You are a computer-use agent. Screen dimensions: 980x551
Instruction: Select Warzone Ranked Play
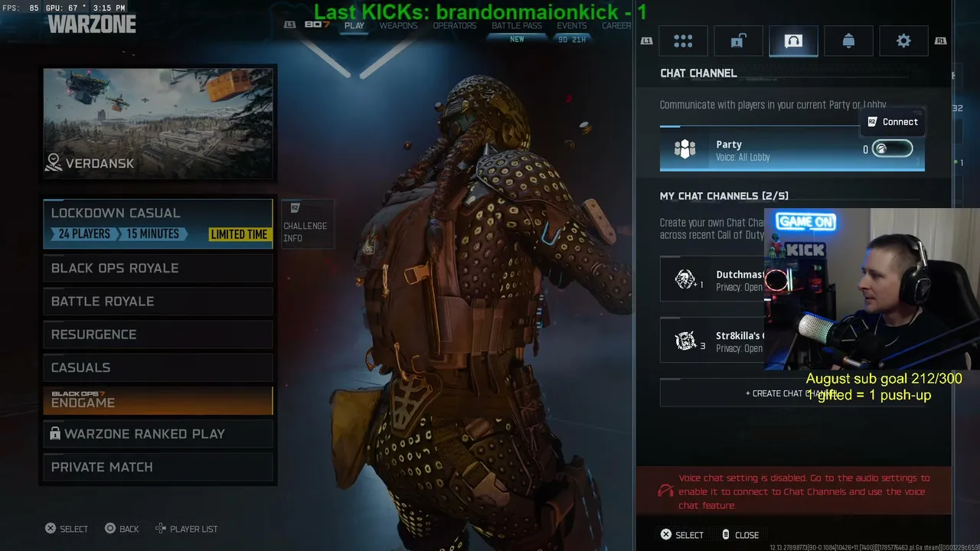tap(158, 434)
